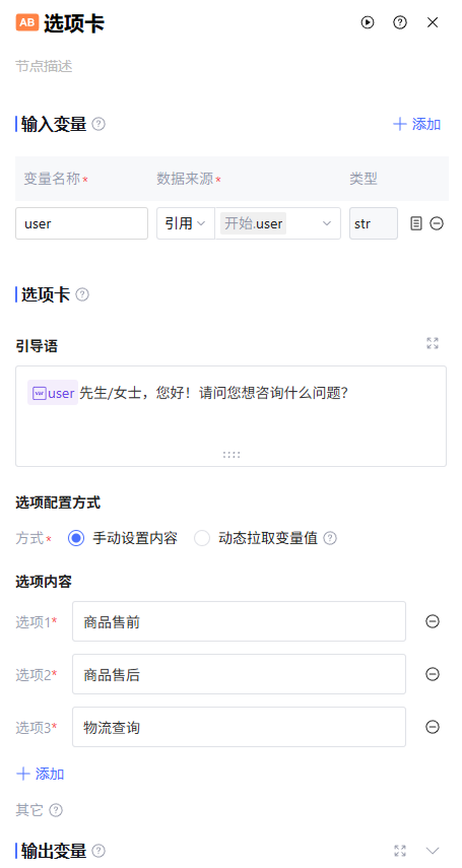This screenshot has width=462, height=868.
Task: Delete option 物流查询 with minus icon
Action: [x=432, y=727]
